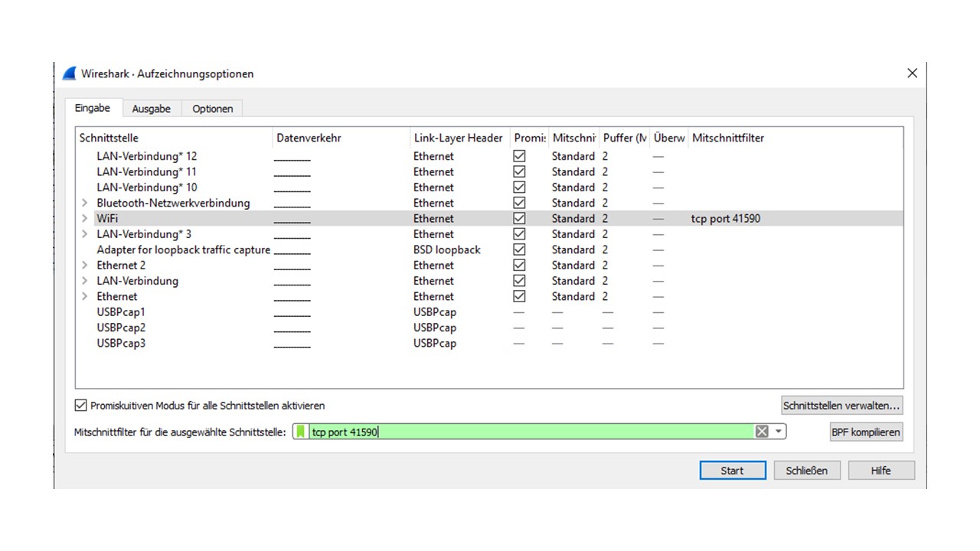The height and width of the screenshot is (551, 980).
Task: Open the Optionen tab
Action: 213,109
